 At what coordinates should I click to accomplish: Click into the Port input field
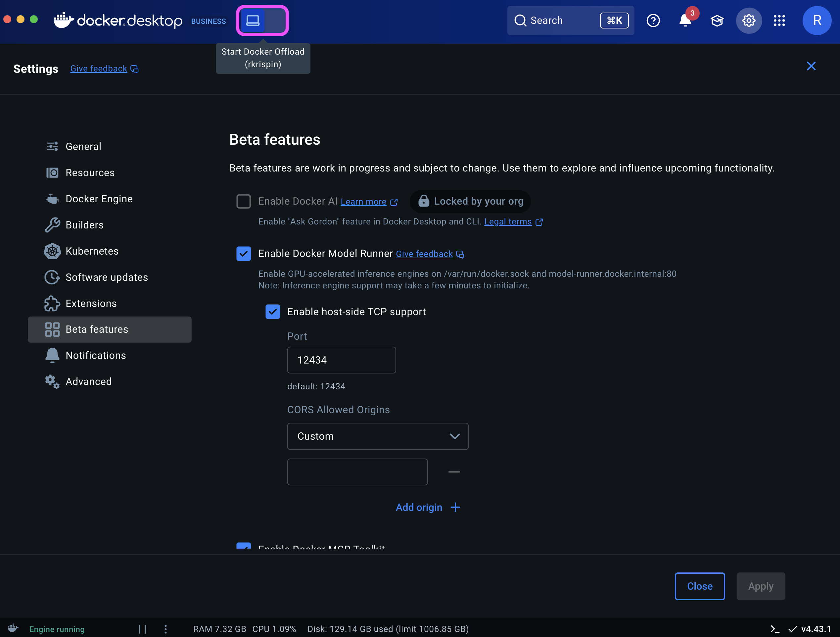(341, 360)
